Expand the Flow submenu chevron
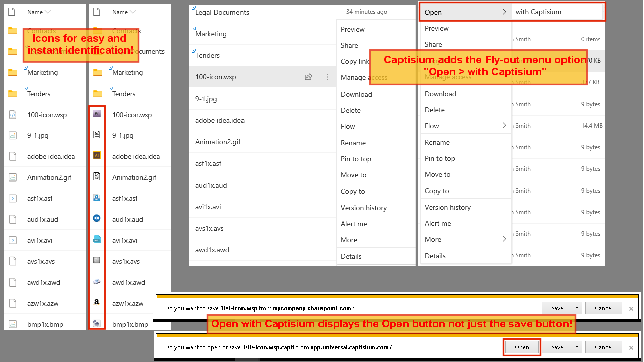Screen dimensions: 644x362 [x=504, y=126]
